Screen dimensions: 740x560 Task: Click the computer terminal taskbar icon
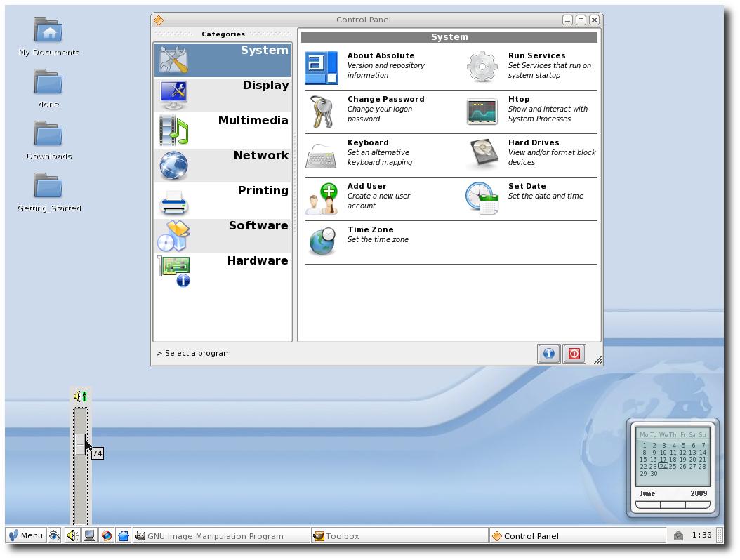(x=89, y=535)
